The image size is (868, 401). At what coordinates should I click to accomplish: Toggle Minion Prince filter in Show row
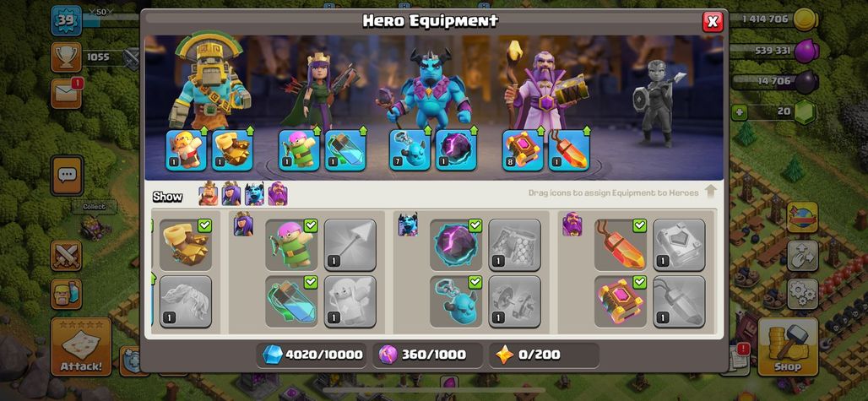255,194
